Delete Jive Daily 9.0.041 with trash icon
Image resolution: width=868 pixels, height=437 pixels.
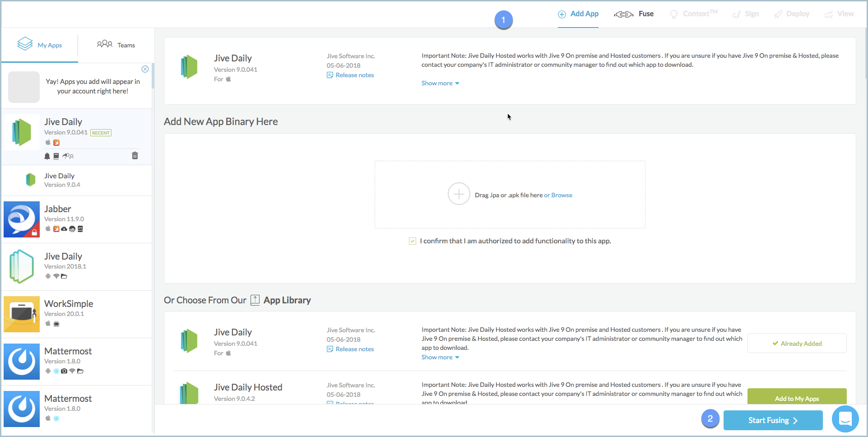tap(135, 156)
